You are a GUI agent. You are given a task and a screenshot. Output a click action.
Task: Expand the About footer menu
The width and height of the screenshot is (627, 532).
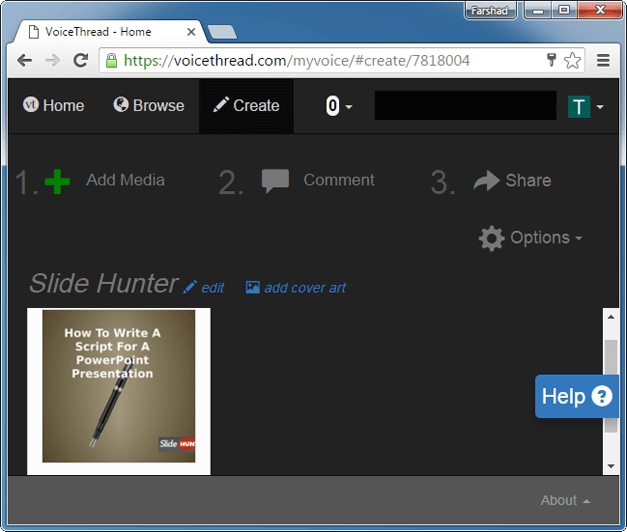pyautogui.click(x=565, y=500)
